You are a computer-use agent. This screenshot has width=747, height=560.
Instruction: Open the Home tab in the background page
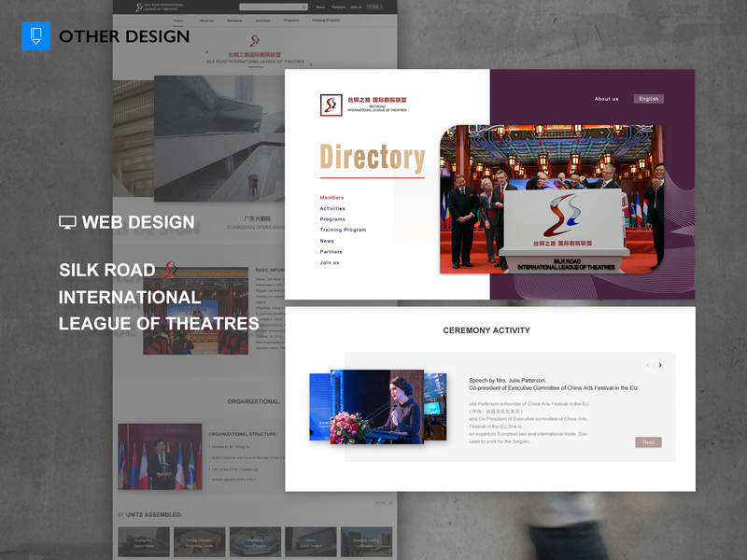point(178,21)
